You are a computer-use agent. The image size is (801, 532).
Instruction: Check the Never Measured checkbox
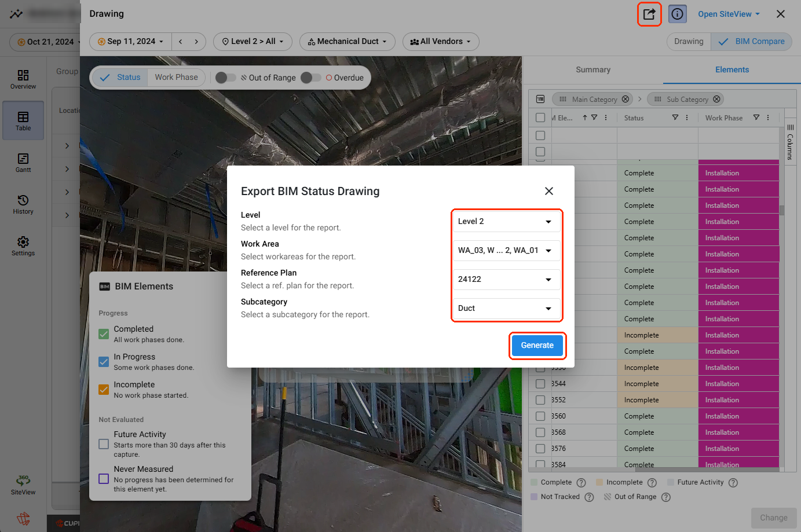pos(104,479)
